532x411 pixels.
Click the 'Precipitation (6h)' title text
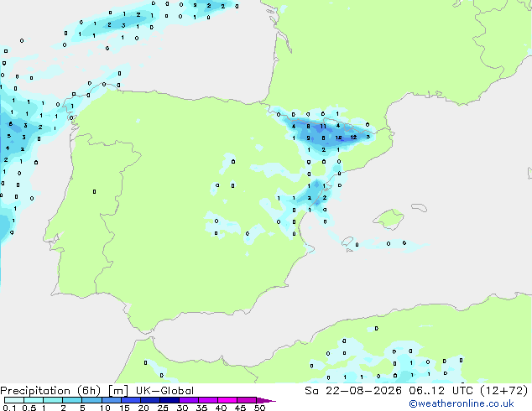click(50, 391)
